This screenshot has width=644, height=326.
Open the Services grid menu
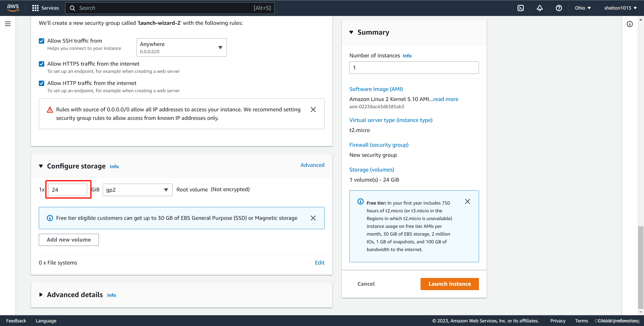(x=35, y=8)
